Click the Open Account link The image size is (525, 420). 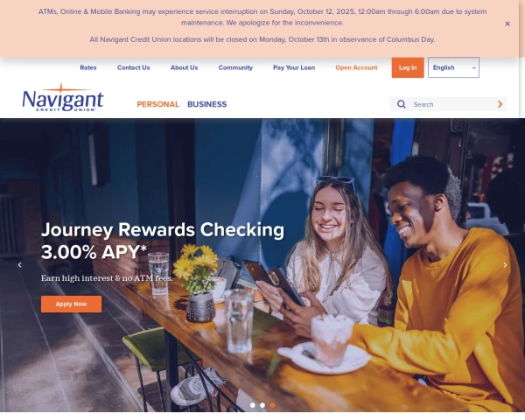(356, 67)
